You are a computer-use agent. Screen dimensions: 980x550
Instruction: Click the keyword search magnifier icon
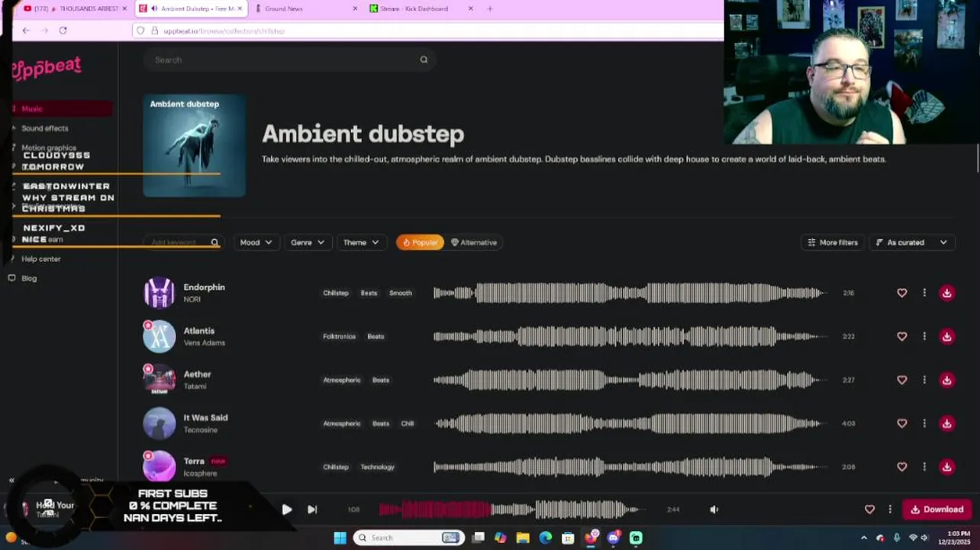(x=214, y=242)
